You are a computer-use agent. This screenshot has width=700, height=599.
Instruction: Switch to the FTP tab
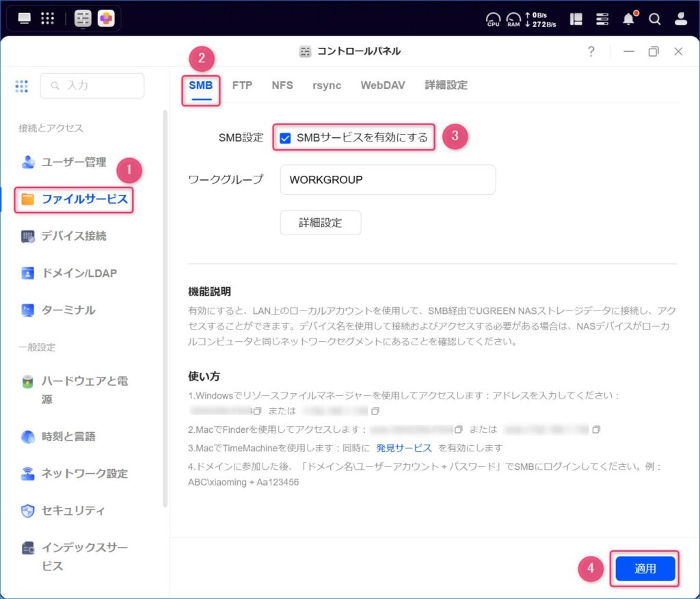point(242,85)
